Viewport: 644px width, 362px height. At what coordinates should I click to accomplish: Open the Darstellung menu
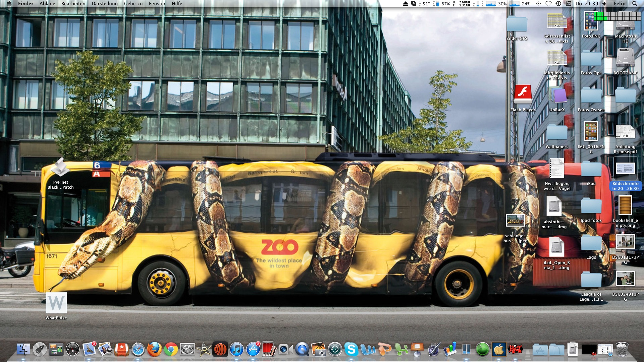(105, 4)
